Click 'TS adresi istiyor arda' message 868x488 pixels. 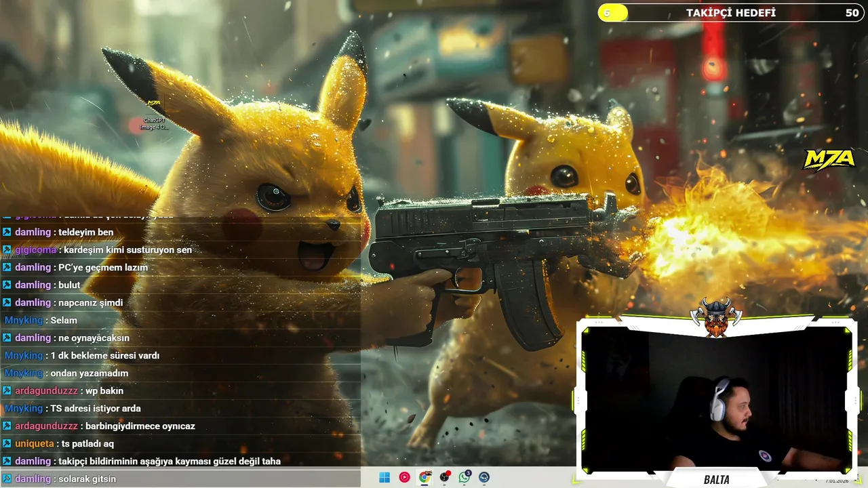tap(96, 408)
